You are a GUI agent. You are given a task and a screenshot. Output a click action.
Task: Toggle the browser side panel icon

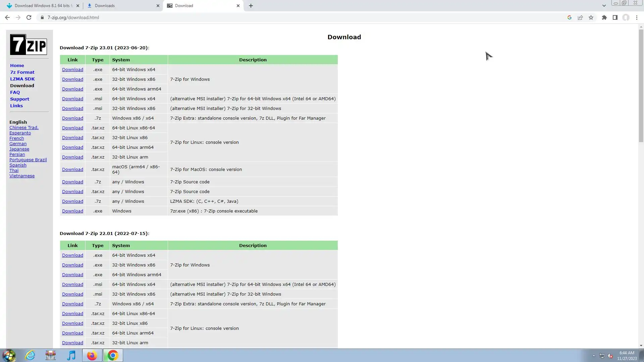(x=615, y=17)
